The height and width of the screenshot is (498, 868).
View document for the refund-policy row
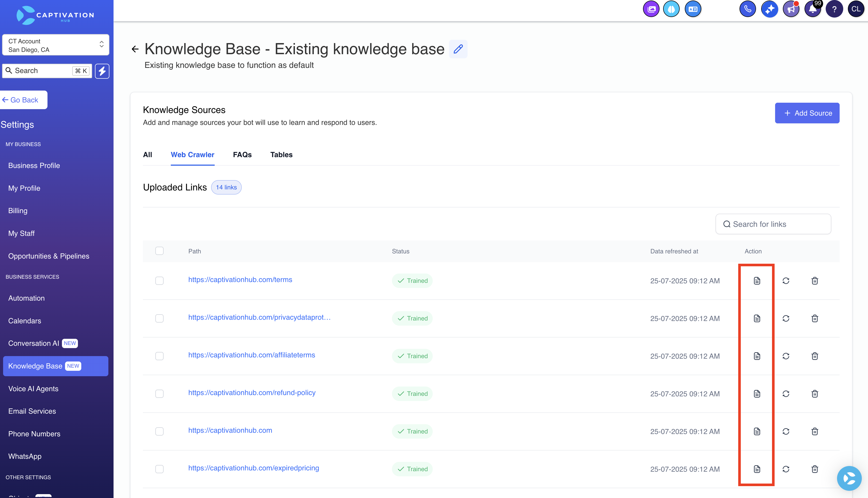(757, 394)
